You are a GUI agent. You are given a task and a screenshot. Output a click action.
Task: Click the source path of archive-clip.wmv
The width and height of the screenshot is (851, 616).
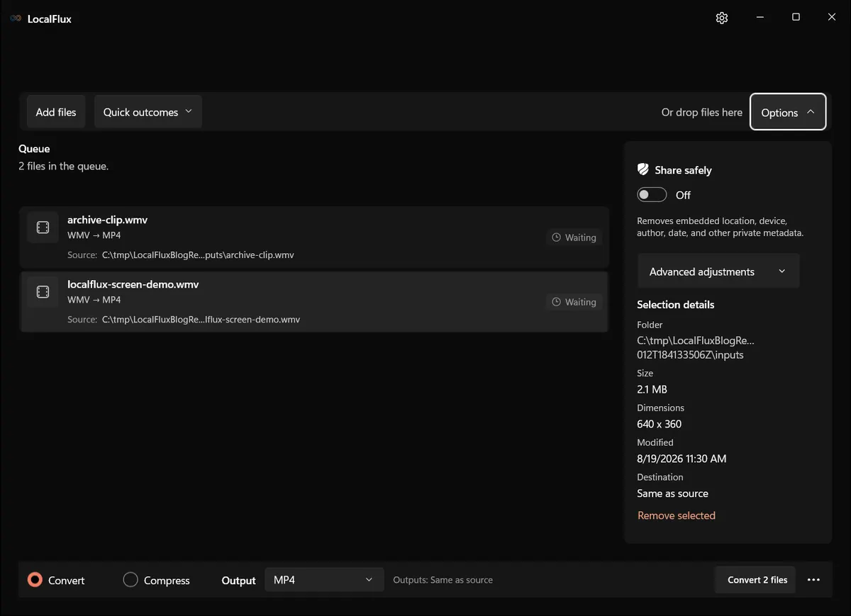click(198, 255)
